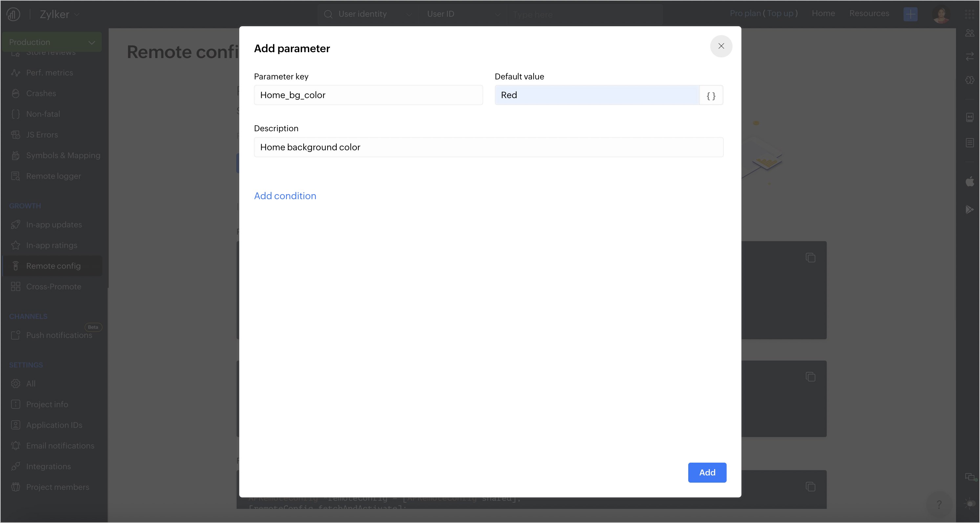Click the Apple platform icon in right sidebar
Screen dimensions: 980x523
coord(969,181)
